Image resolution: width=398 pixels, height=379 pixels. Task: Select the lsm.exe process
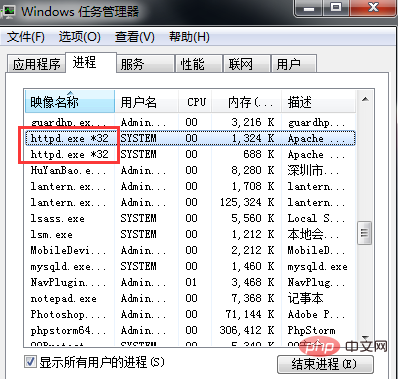click(x=190, y=234)
